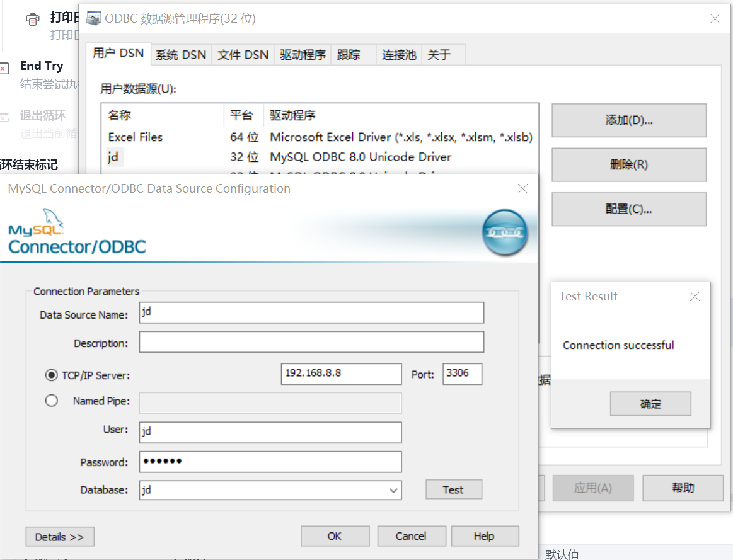This screenshot has width=733, height=560.
Task: Click OK in the MySQL configuration dialog
Action: pos(335,536)
